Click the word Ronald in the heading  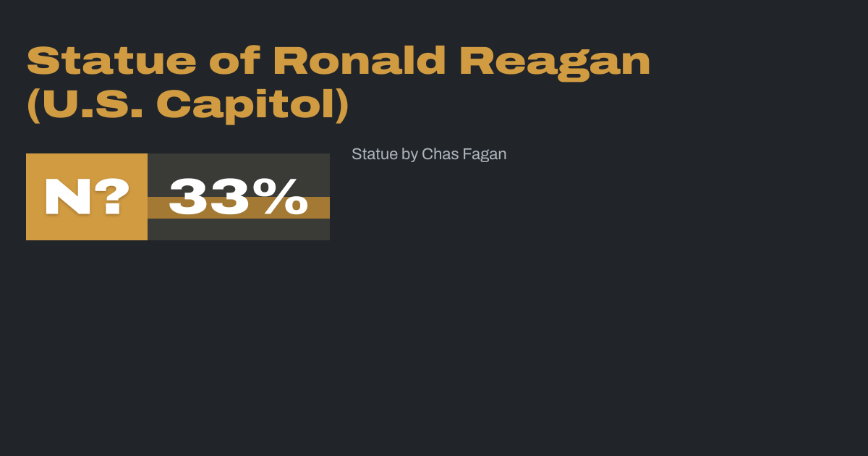[x=359, y=62]
